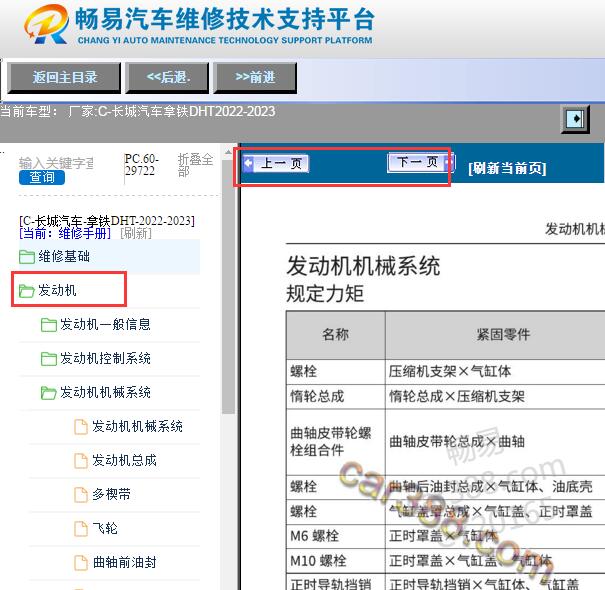Open the 发动机机械系统 document page
Viewport: 605px width, 590px height.
tap(137, 427)
